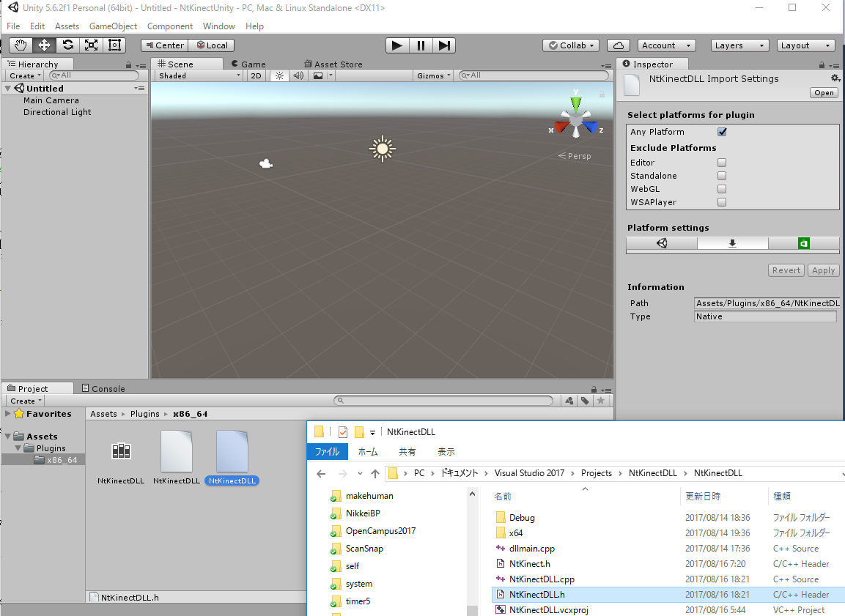Enable Editor in Exclude Platforms
Image resolution: width=845 pixels, height=616 pixels.
722,163
